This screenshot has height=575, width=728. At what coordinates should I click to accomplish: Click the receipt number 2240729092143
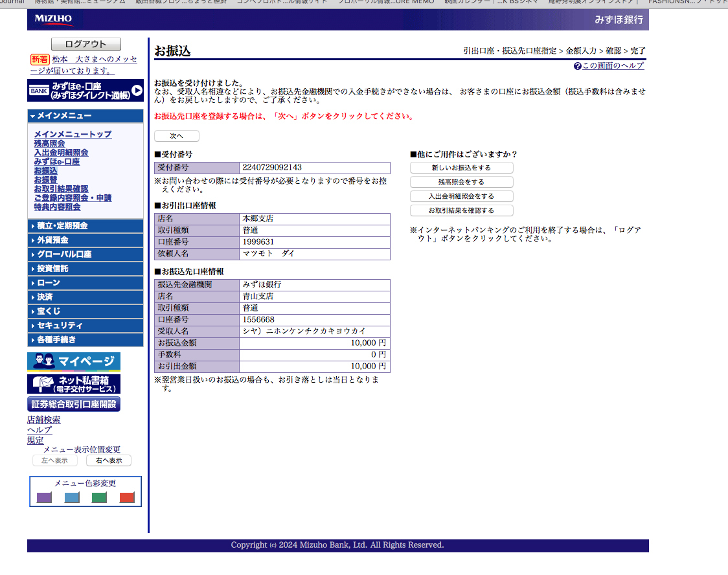[272, 168]
